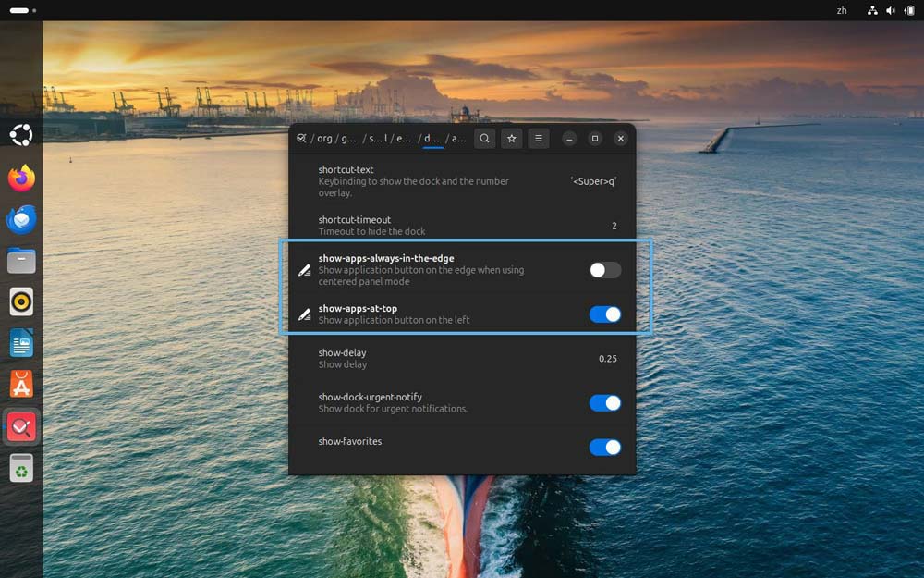Open the zh input source menu

coord(841,10)
